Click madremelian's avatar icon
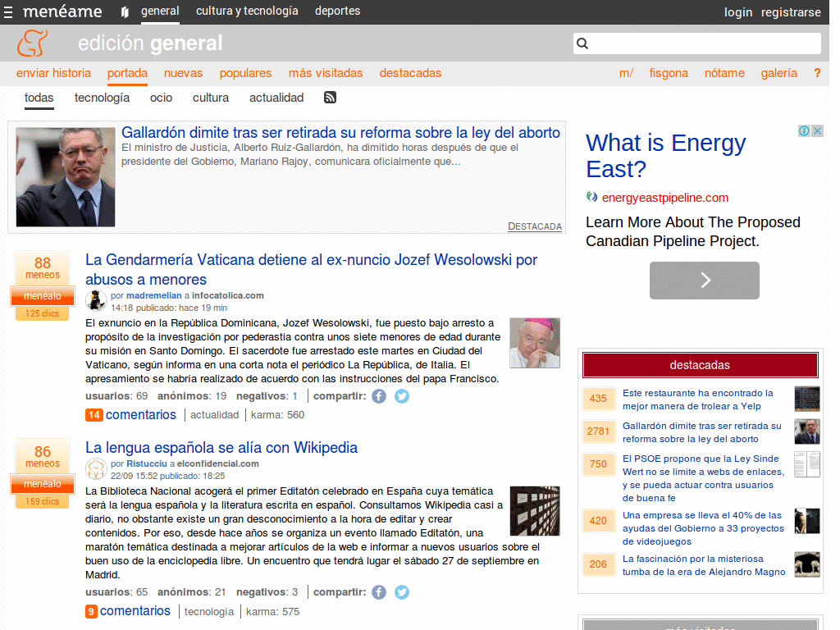 coord(96,300)
